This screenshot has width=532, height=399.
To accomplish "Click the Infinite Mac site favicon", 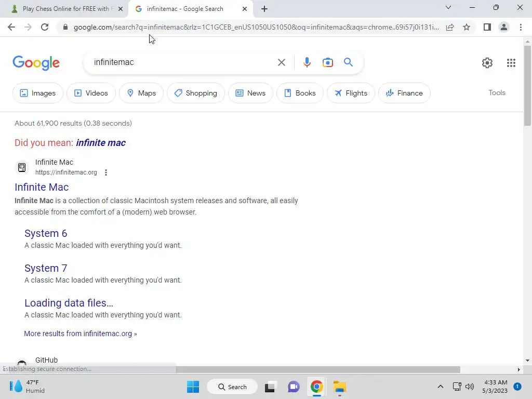I will (22, 167).
